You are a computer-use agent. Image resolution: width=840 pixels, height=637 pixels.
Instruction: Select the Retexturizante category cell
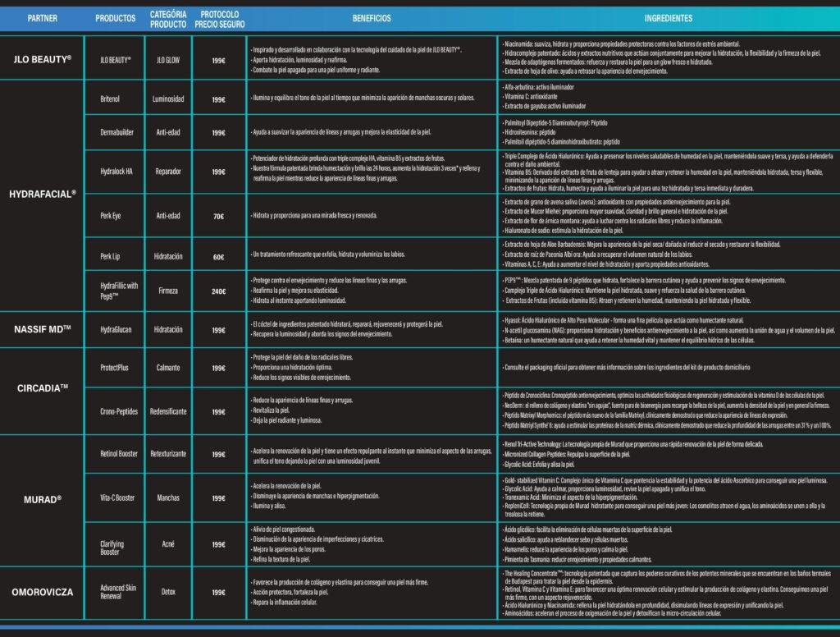tap(168, 454)
